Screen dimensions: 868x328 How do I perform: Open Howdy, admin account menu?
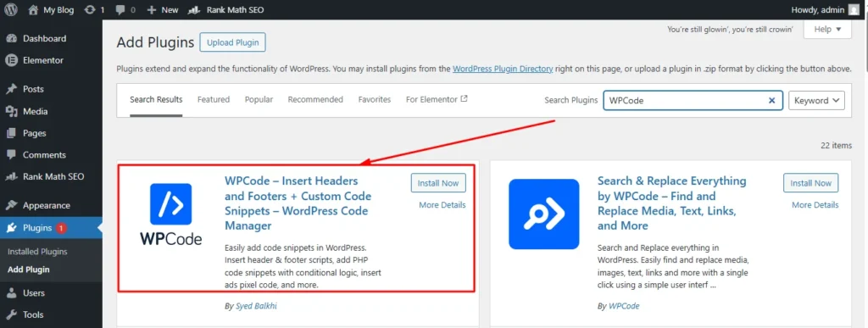(x=826, y=10)
